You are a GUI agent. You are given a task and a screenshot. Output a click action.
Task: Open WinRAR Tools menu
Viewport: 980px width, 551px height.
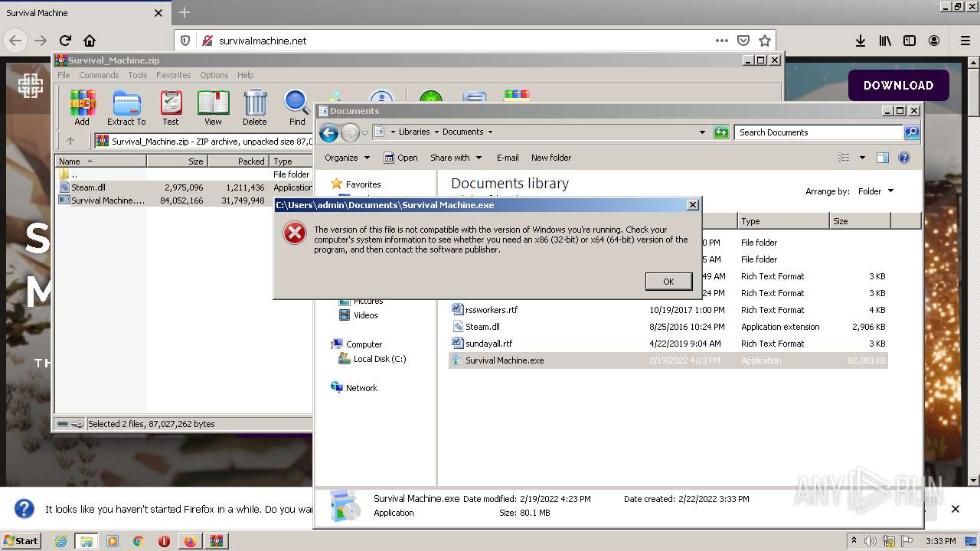[138, 75]
